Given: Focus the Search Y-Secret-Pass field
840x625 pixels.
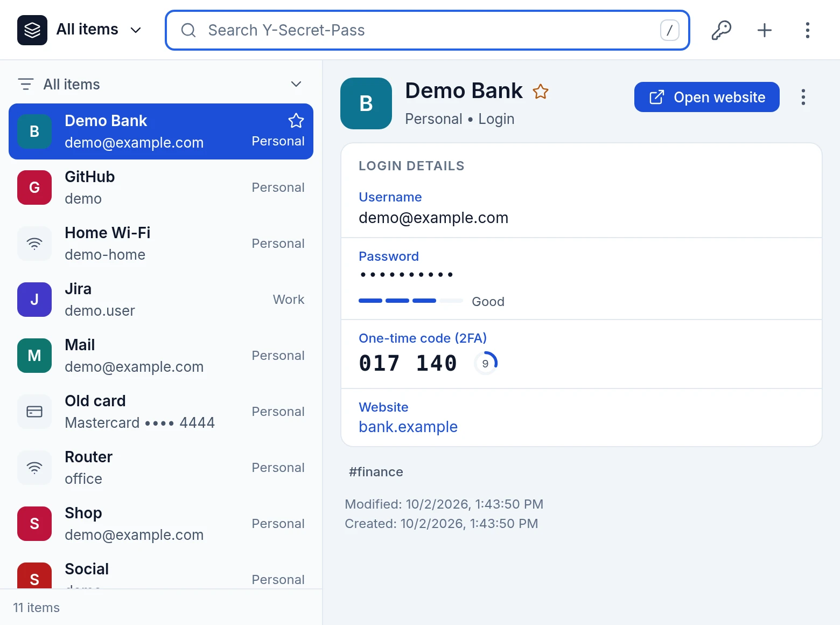Looking at the screenshot, I should 428,30.
